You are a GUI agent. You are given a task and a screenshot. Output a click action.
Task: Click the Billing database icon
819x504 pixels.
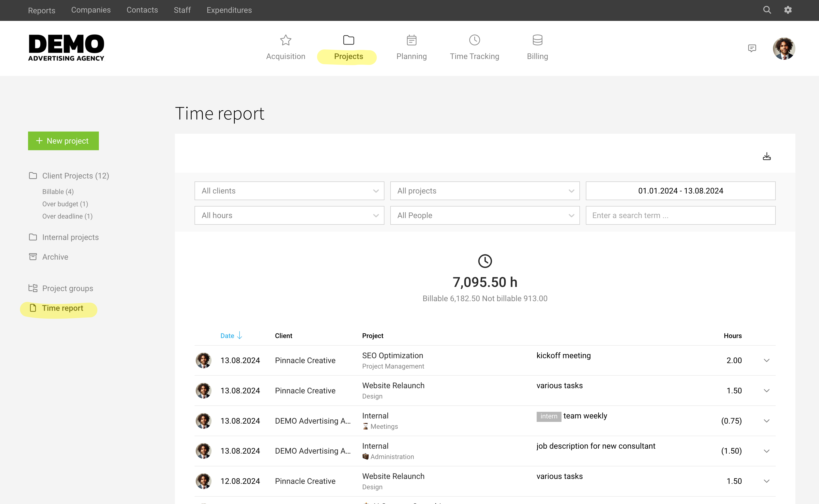click(x=537, y=40)
